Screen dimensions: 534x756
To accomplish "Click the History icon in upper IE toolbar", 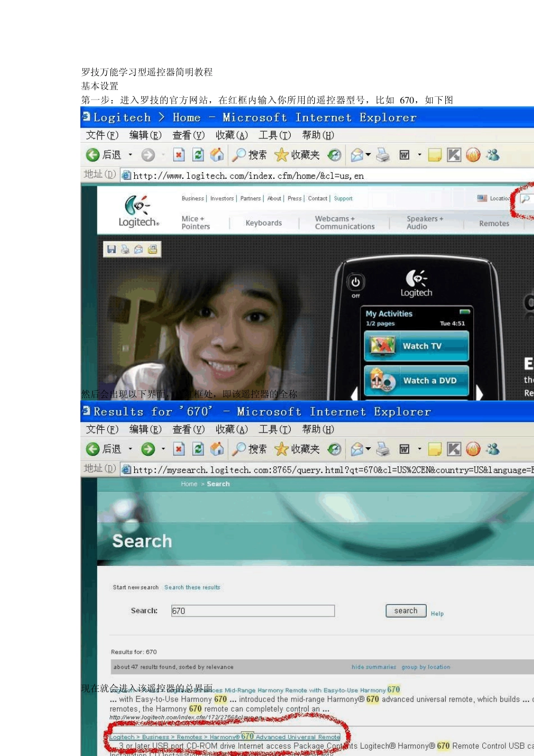I will point(334,155).
